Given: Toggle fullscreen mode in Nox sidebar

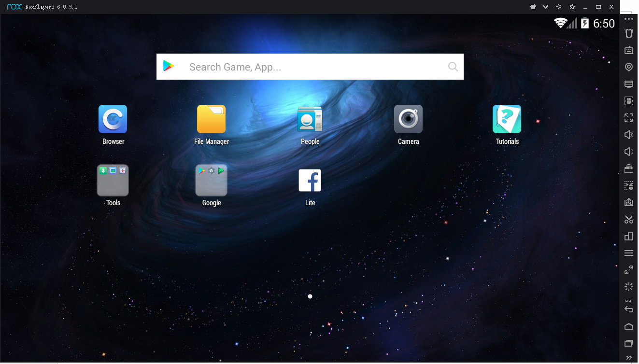Looking at the screenshot, I should point(628,118).
